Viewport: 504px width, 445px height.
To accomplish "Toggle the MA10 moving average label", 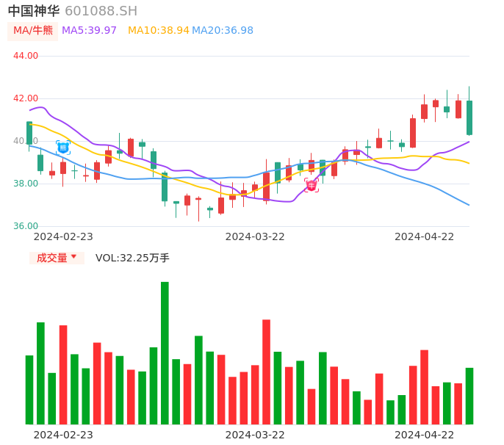I will [x=158, y=31].
